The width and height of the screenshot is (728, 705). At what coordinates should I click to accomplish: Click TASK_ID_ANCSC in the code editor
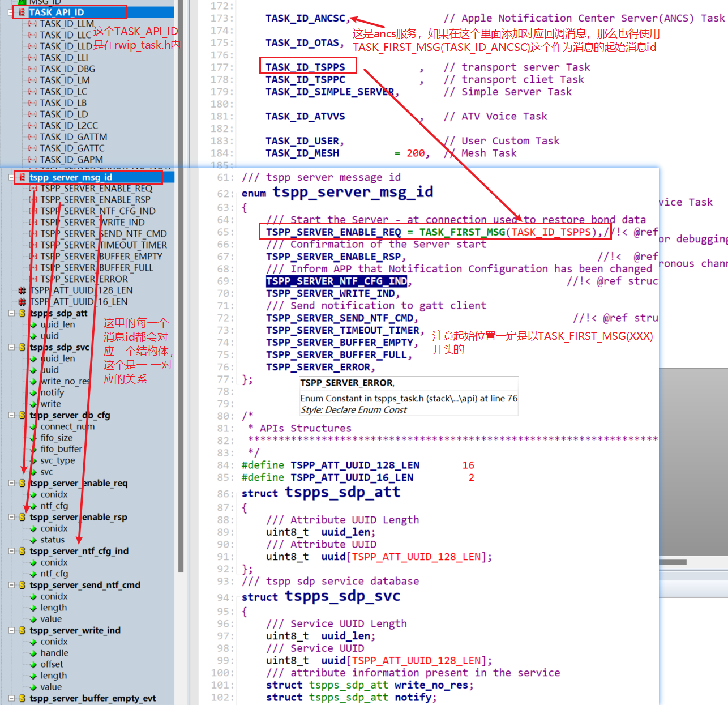305,18
